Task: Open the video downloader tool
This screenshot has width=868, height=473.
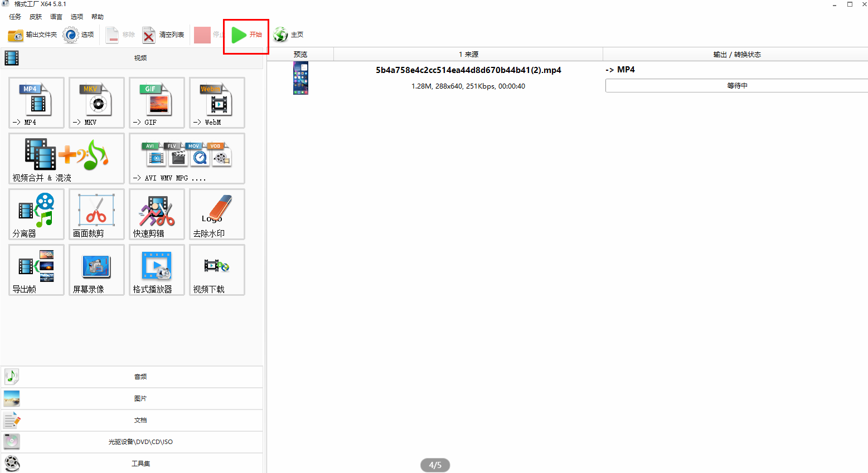Action: [x=217, y=270]
